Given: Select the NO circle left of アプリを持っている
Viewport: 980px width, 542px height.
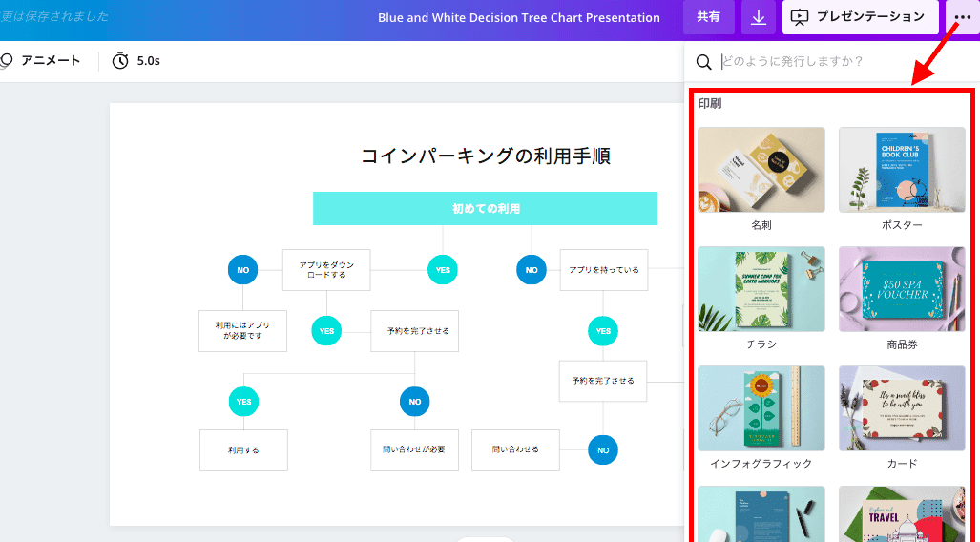Looking at the screenshot, I should tap(532, 270).
